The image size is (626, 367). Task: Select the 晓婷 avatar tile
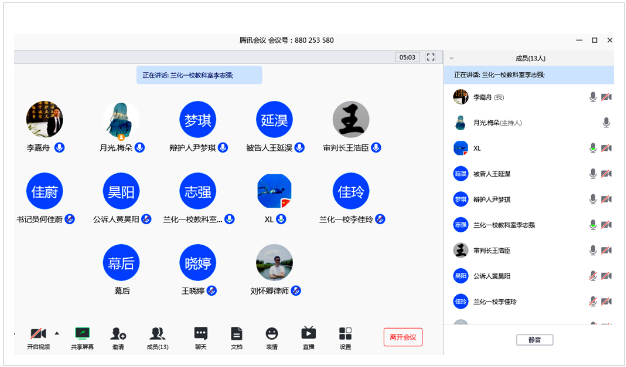198,263
